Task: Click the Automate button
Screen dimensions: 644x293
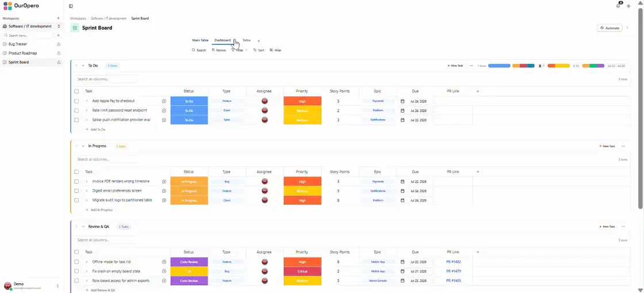Action: click(x=609, y=28)
